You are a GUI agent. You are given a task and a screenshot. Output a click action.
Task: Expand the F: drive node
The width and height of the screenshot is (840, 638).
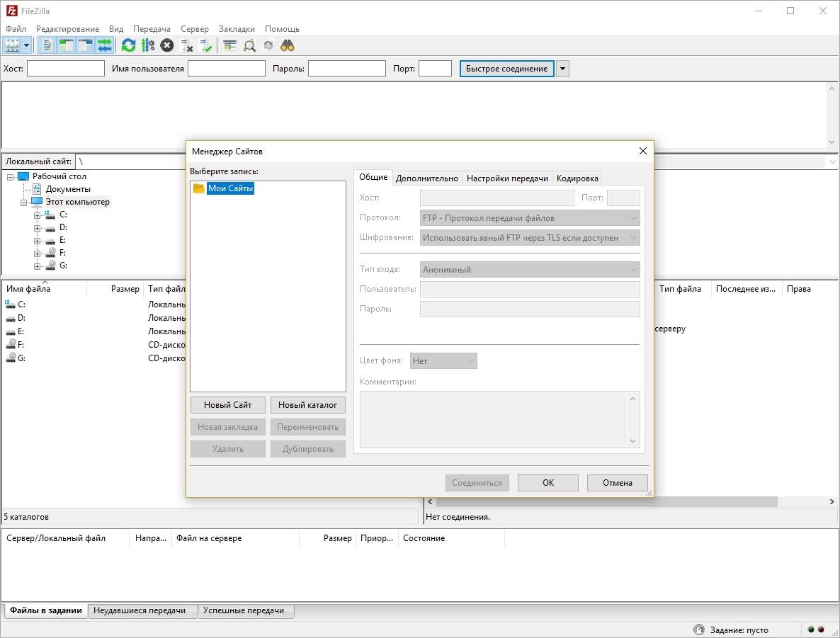[x=37, y=254]
